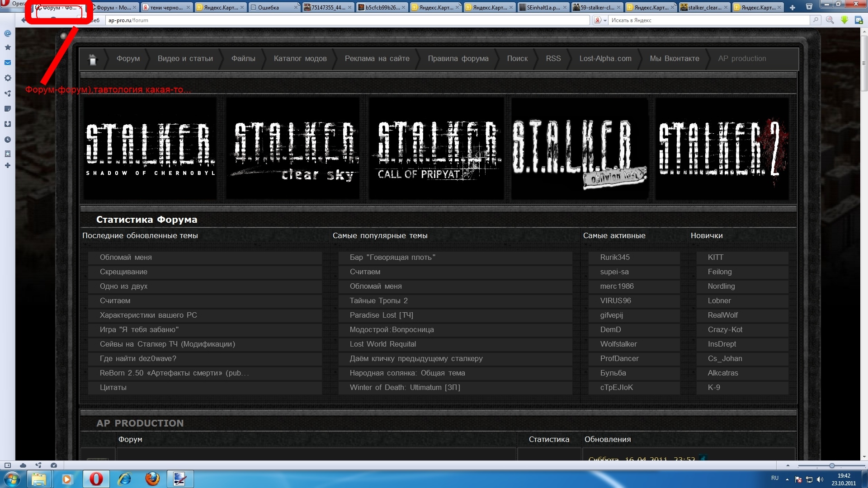Switch to the '75147355_44...' tab
The image size is (868, 488).
tap(328, 8)
